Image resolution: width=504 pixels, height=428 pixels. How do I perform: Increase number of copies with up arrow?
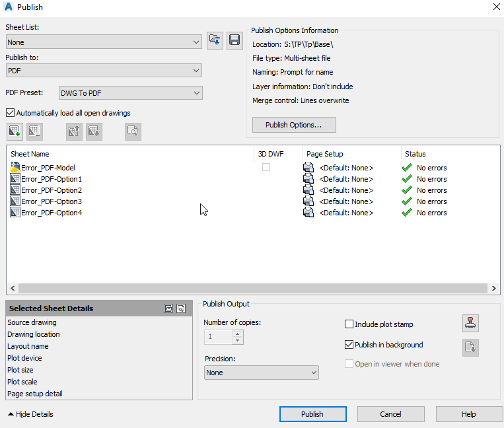click(238, 334)
